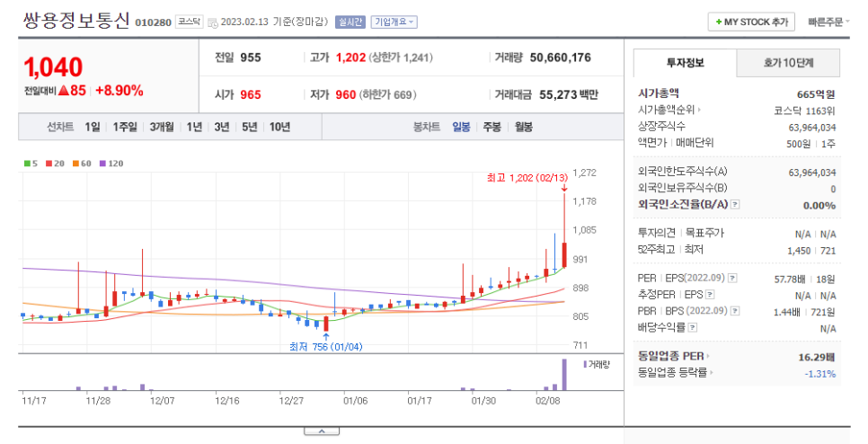The width and height of the screenshot is (868, 444).
Task: Collapse the chart with the bottom chevron
Action: click(322, 431)
